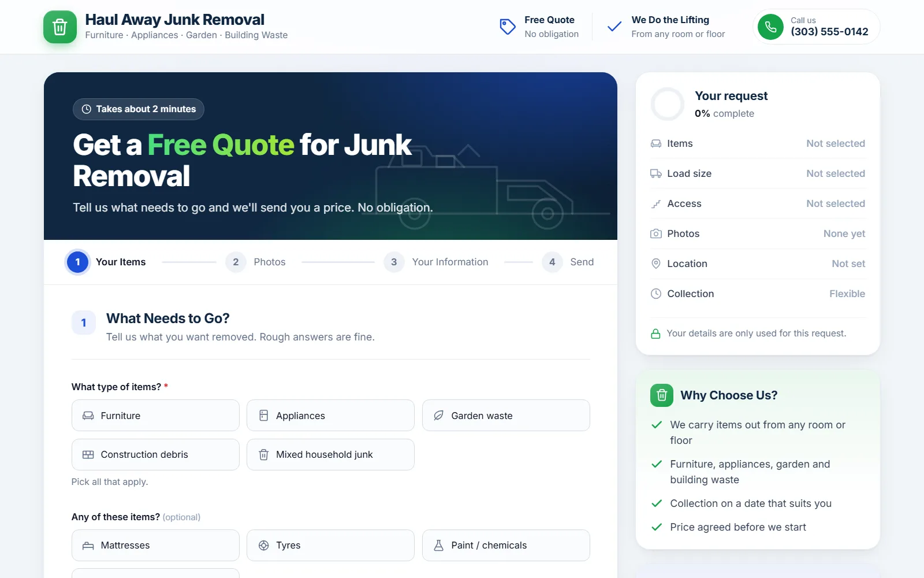
Task: Click the clock icon in the two-minutes badge
Action: pyautogui.click(x=87, y=109)
